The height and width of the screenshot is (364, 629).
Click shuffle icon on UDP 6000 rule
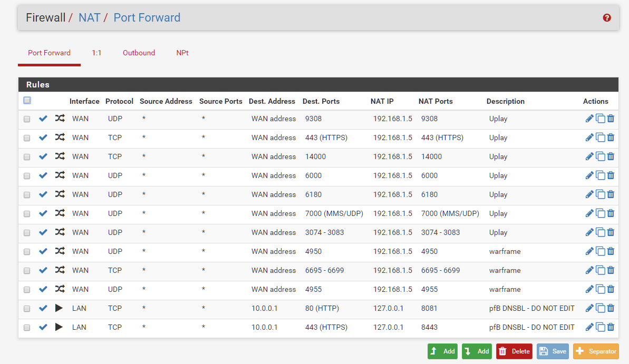(x=60, y=175)
